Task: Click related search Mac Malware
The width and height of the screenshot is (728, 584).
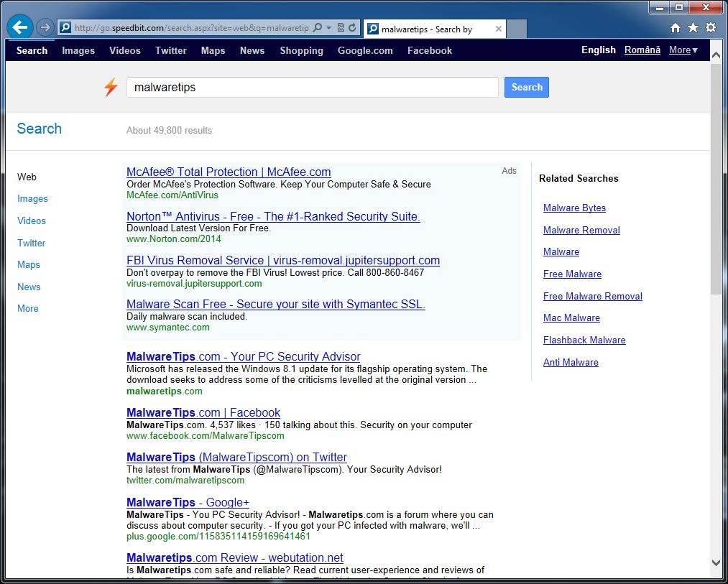Action: [x=571, y=318]
